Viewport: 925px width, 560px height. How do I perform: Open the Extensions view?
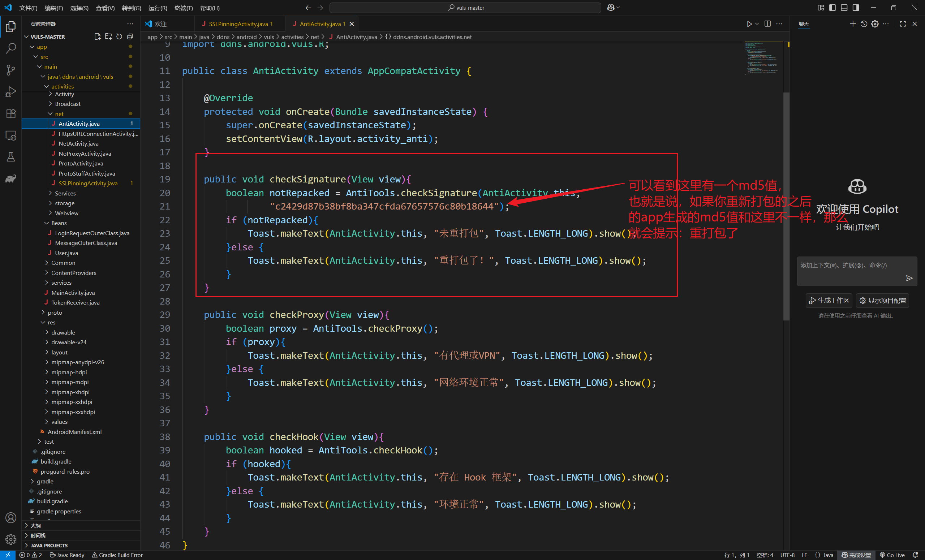(11, 113)
